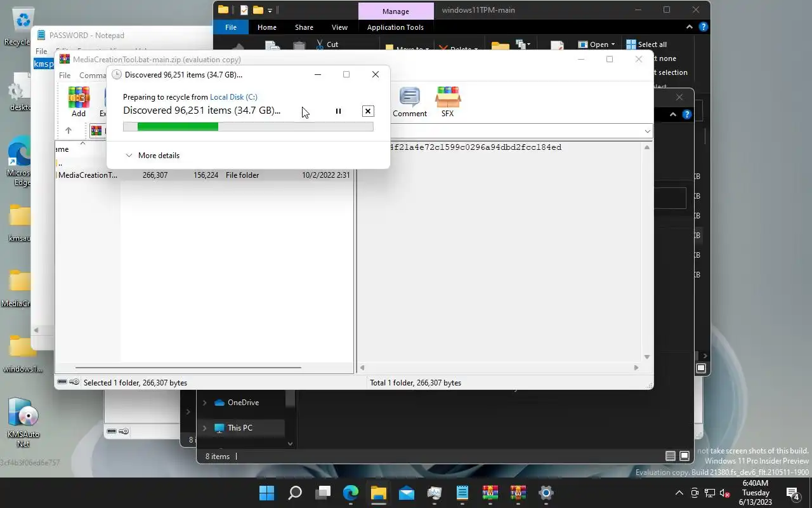Expand More details in the recycle dialog
812x508 pixels.
(152, 156)
